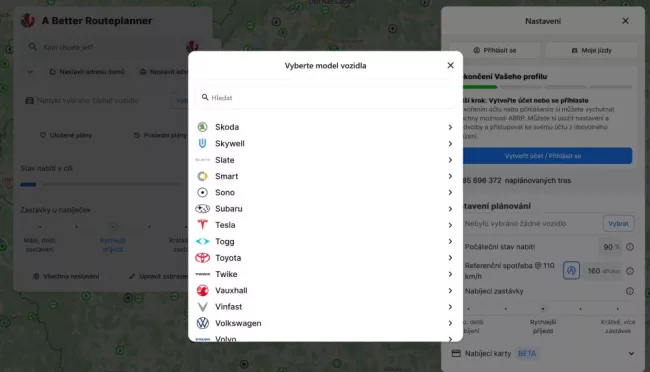
Task: Click the Twike brand logo icon
Action: 202,274
